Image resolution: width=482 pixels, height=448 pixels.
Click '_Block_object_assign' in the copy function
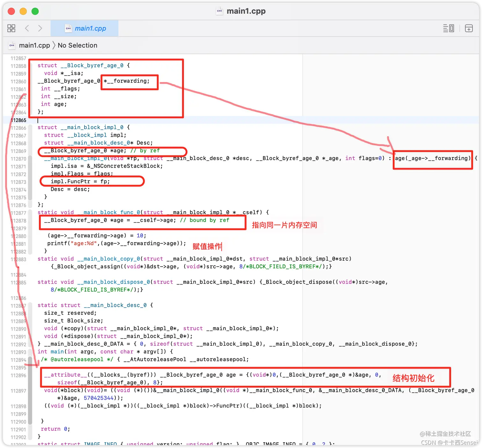pos(87,266)
